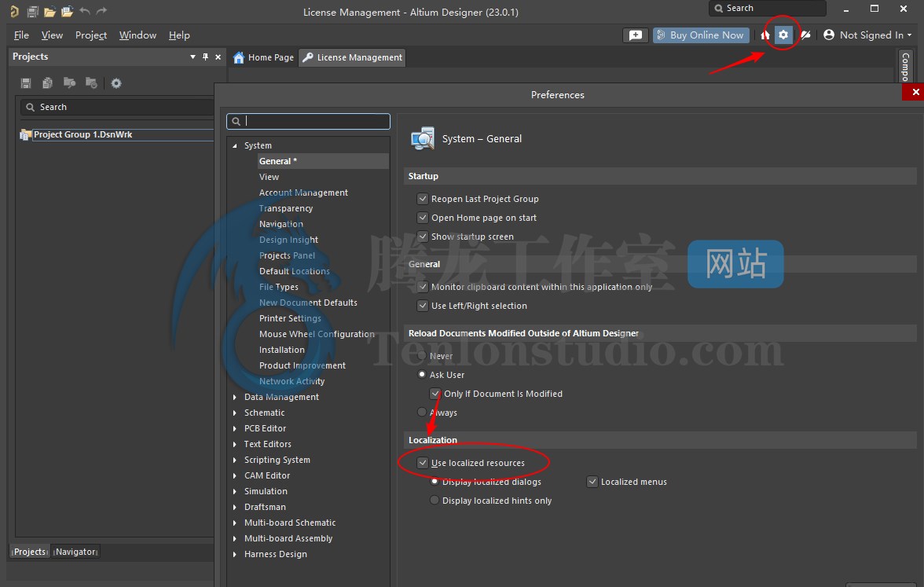Select the Always reload radio button
This screenshot has height=587, width=924.
422,412
